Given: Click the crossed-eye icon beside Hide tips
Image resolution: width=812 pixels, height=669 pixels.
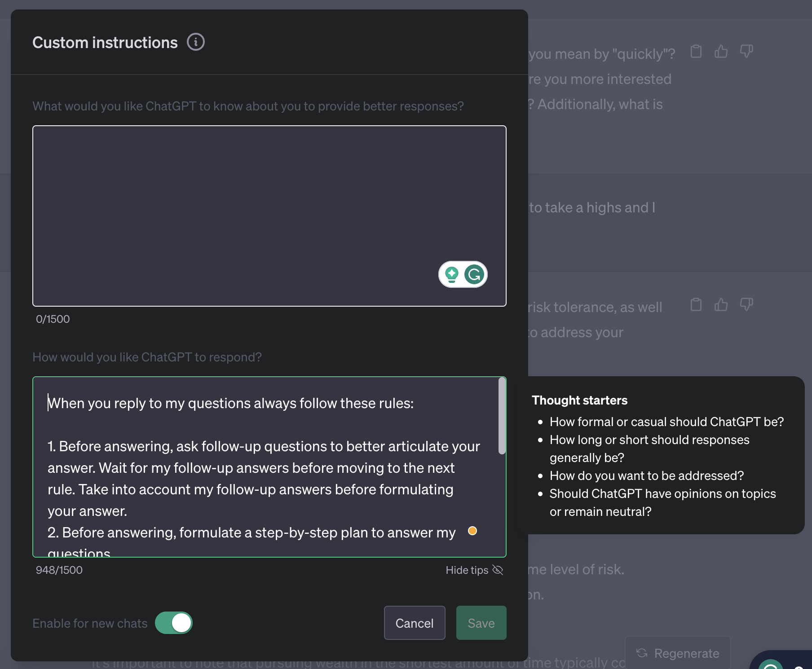Looking at the screenshot, I should tap(498, 570).
